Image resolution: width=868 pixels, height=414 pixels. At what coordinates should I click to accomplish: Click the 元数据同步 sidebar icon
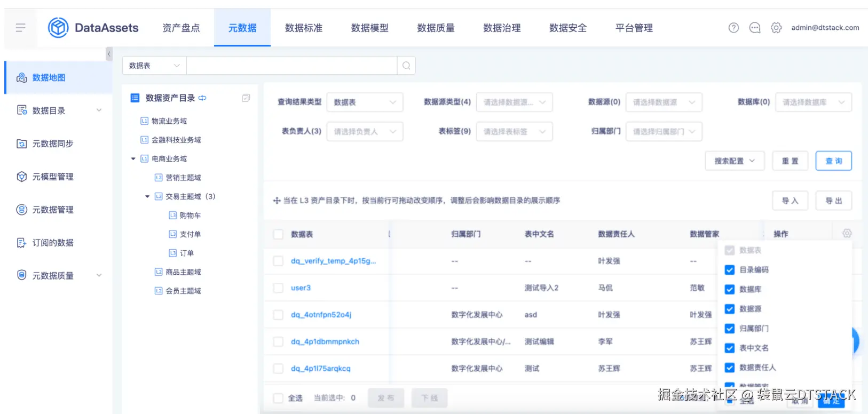point(22,144)
